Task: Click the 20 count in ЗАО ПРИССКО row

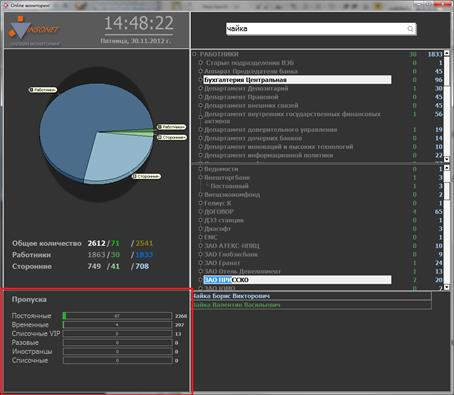Action: tap(439, 280)
